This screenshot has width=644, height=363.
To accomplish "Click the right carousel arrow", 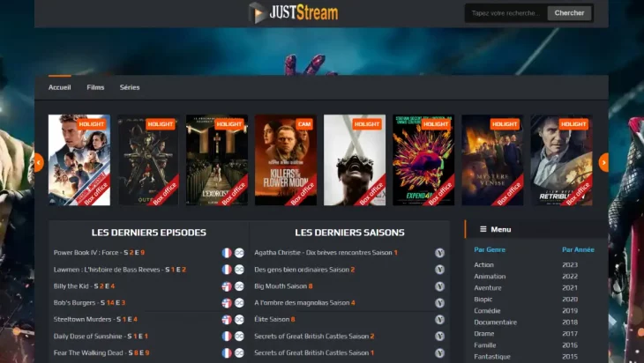I will pyautogui.click(x=603, y=163).
